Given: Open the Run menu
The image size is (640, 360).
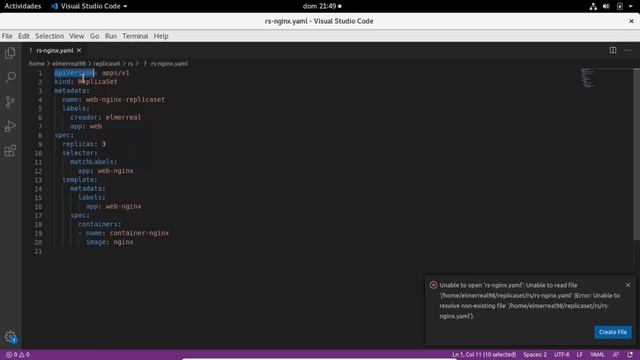Looking at the screenshot, I should pos(111,36).
